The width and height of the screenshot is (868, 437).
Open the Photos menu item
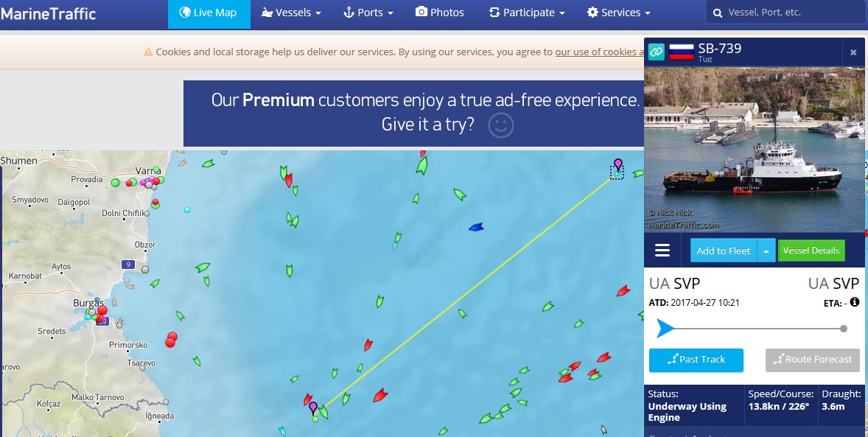click(440, 13)
